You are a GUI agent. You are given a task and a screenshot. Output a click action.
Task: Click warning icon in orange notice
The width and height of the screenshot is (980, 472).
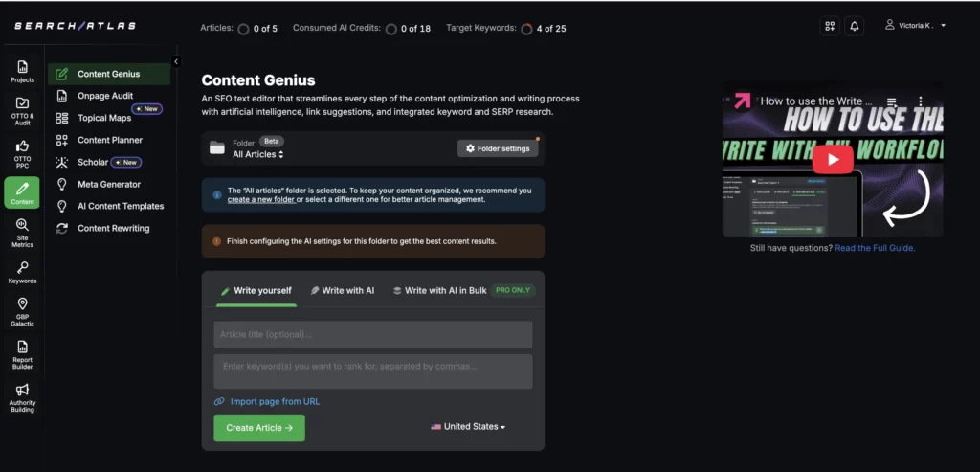tap(217, 241)
